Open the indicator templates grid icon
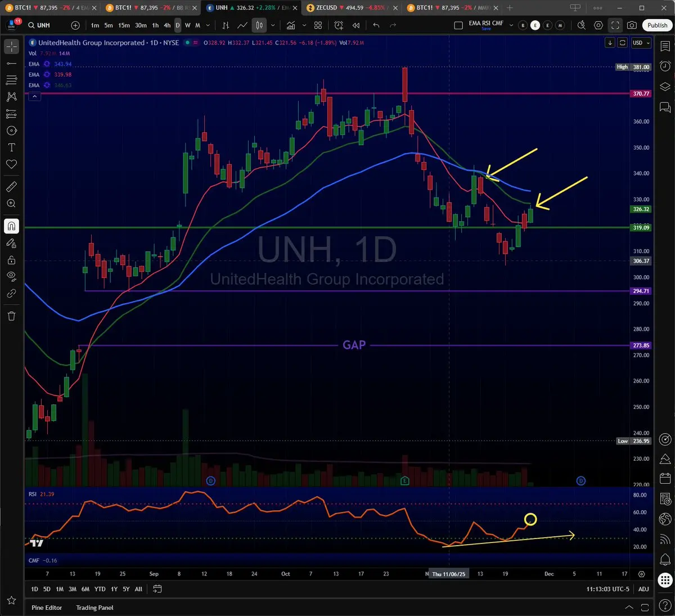 coord(318,25)
